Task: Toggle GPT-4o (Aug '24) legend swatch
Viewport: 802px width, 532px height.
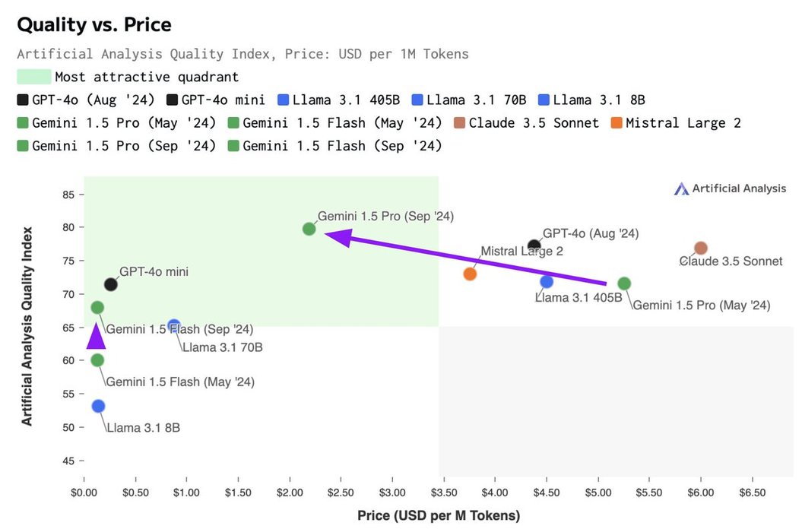Action: 24,100
